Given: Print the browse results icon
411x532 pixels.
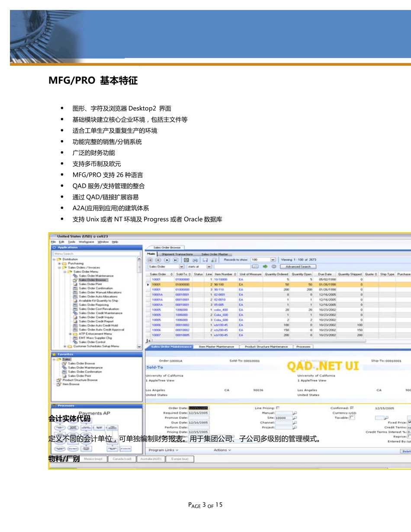Looking at the screenshot, I should [195, 260].
